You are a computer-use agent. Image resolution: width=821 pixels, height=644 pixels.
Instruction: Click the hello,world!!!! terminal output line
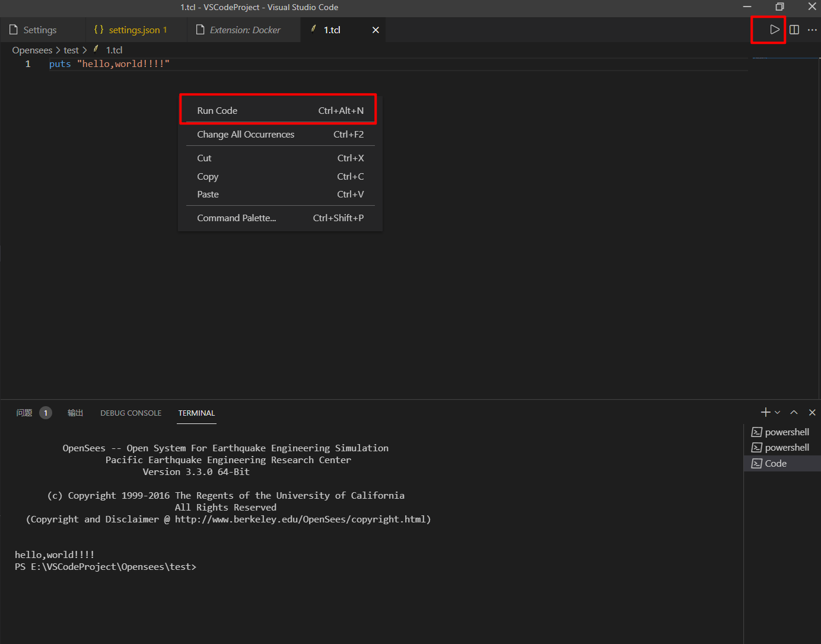55,554
